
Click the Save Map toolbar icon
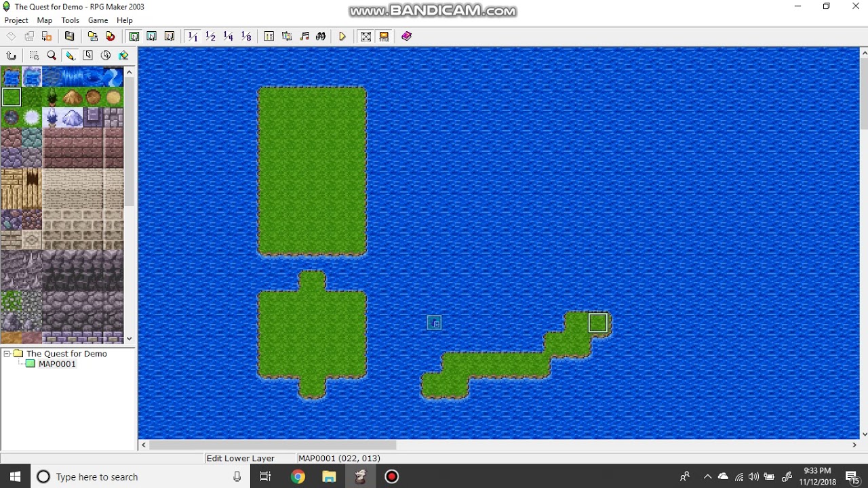[93, 37]
